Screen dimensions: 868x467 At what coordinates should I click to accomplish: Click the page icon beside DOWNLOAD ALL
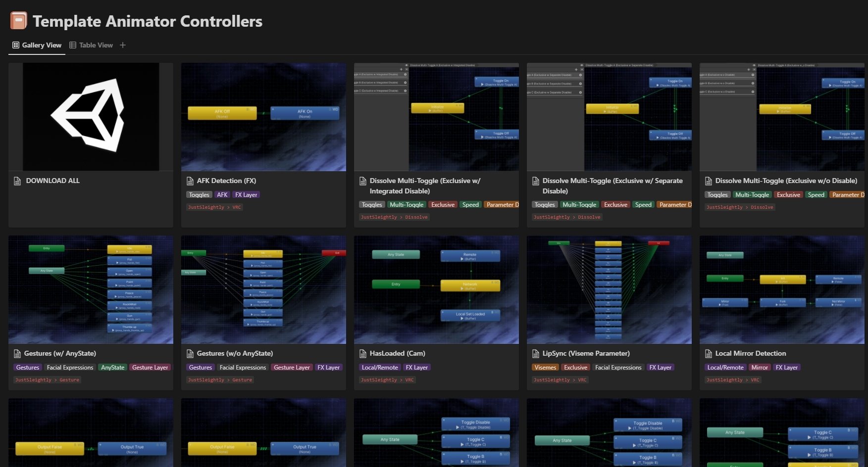(x=17, y=181)
